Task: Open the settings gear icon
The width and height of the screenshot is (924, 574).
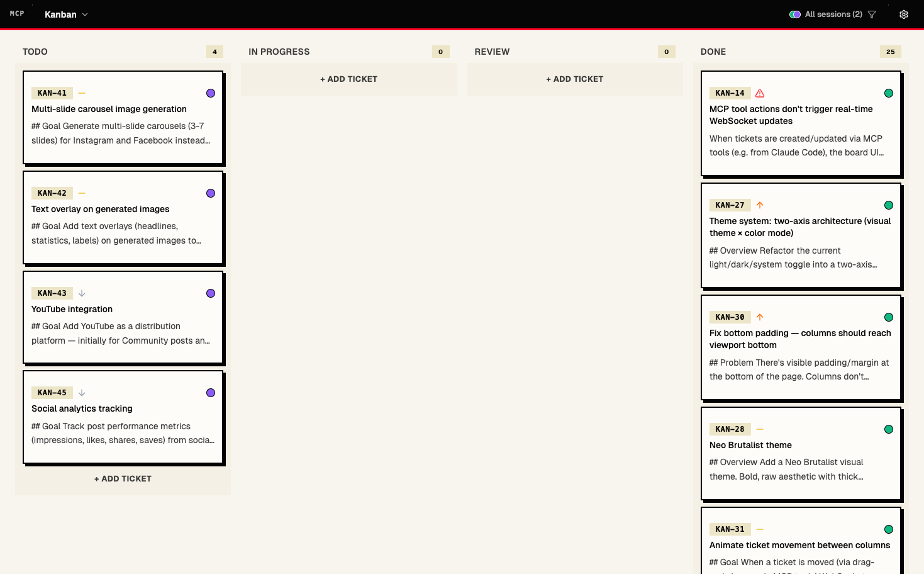Action: pyautogui.click(x=903, y=14)
